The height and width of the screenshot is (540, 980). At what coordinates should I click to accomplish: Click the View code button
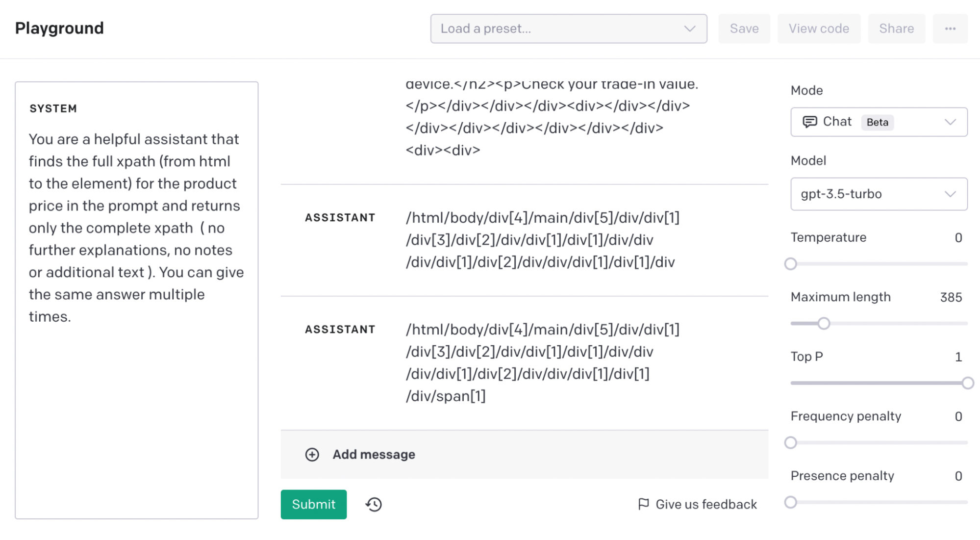(x=819, y=28)
